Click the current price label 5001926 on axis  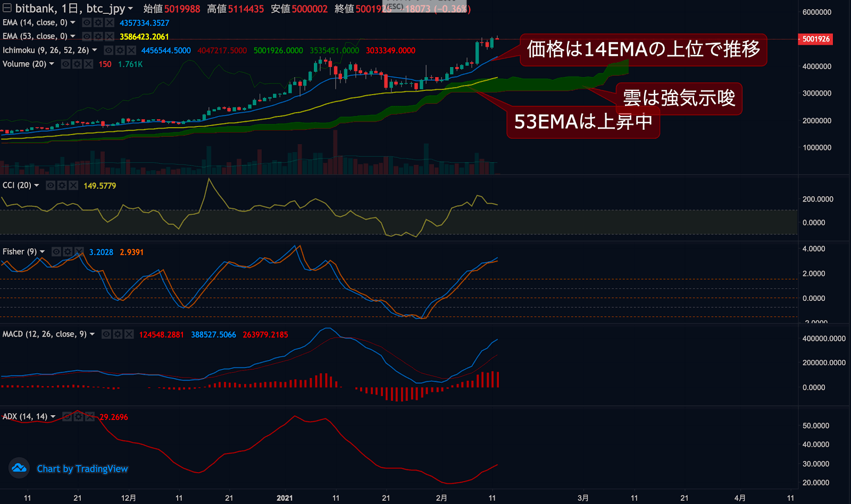point(815,39)
